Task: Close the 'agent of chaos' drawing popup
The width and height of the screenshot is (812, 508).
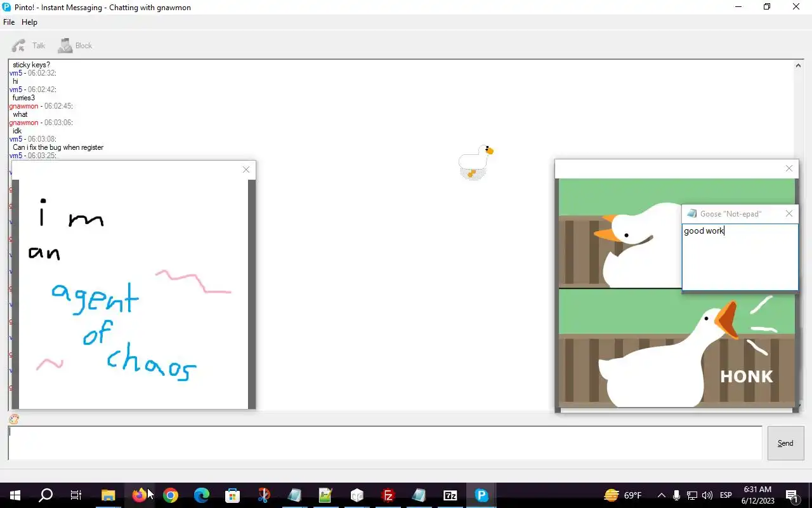Action: (x=246, y=170)
